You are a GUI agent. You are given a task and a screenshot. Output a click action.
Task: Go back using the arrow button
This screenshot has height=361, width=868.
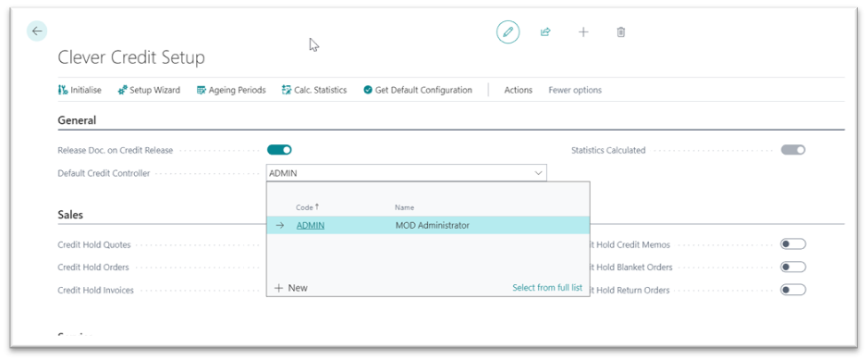click(37, 31)
